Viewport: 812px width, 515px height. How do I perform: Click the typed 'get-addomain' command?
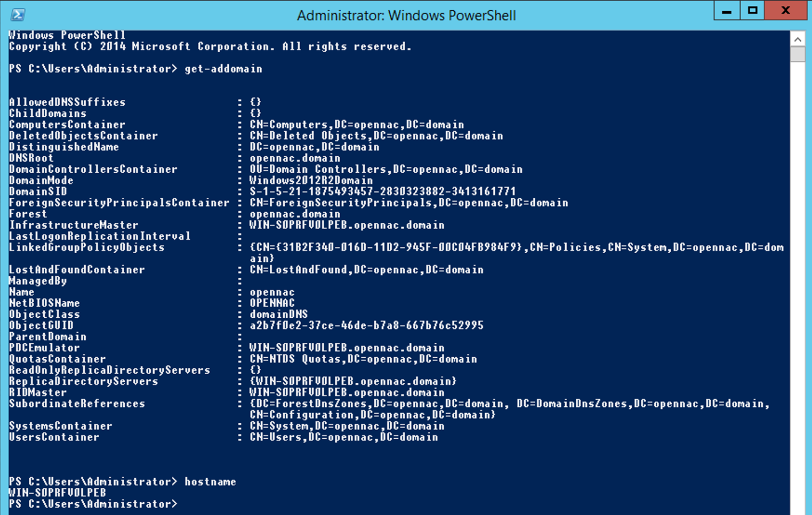tap(223, 69)
